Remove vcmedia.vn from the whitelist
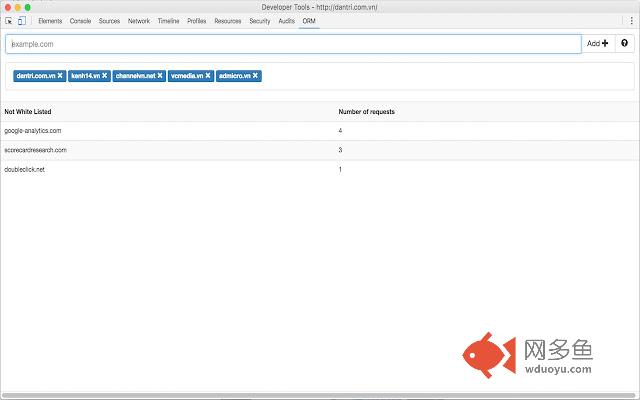Viewport: 640px width, 400px height. [x=208, y=75]
